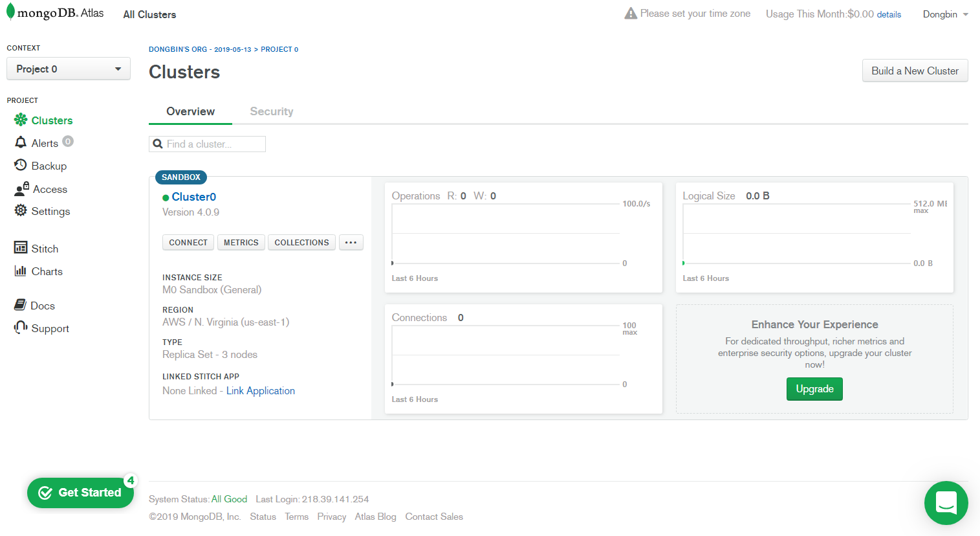The width and height of the screenshot is (980, 536).
Task: Select Access in the project sidebar
Action: point(50,189)
